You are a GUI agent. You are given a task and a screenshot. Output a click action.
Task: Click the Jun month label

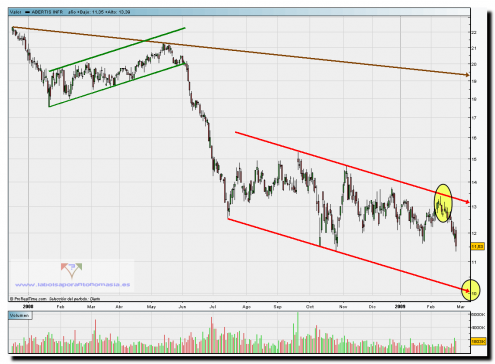pyautogui.click(x=182, y=307)
